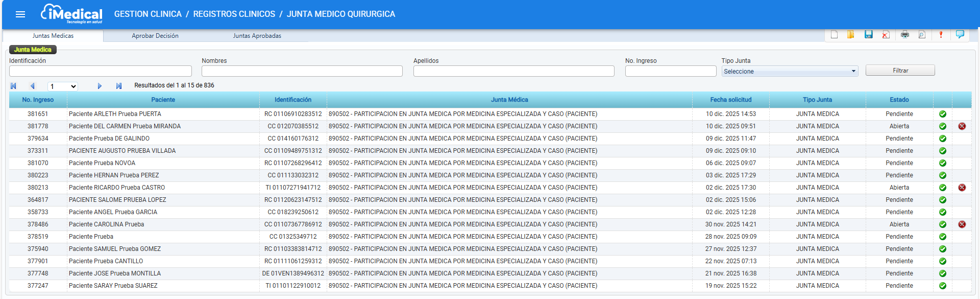
Task: Click red X for Paciente RICARDO Prueba CASTRO
Action: click(x=962, y=188)
